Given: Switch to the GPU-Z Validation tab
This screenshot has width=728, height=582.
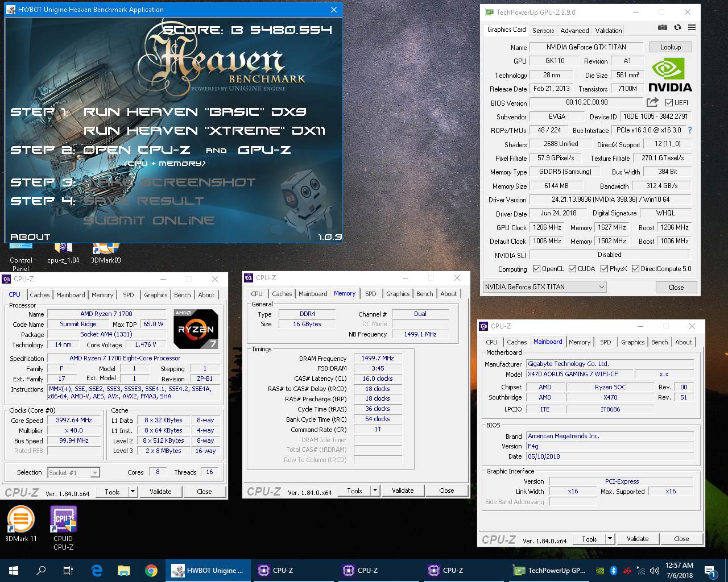Looking at the screenshot, I should coord(609,31).
